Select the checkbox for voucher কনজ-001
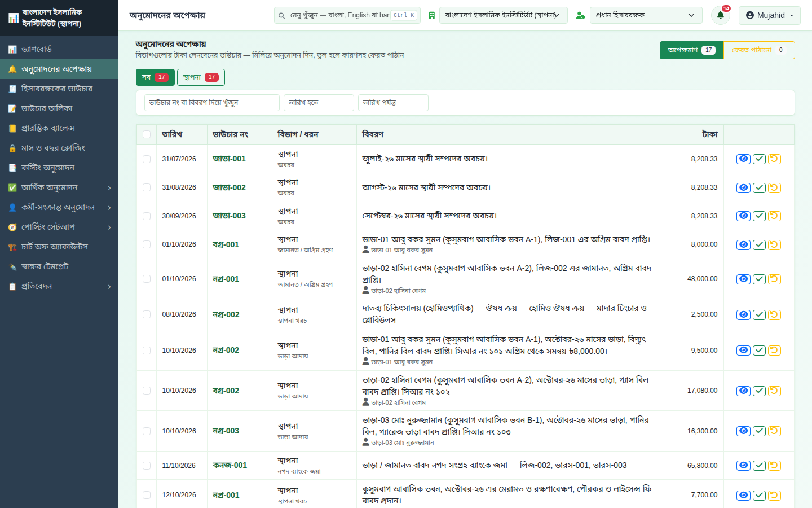The height and width of the screenshot is (508, 812). click(147, 466)
